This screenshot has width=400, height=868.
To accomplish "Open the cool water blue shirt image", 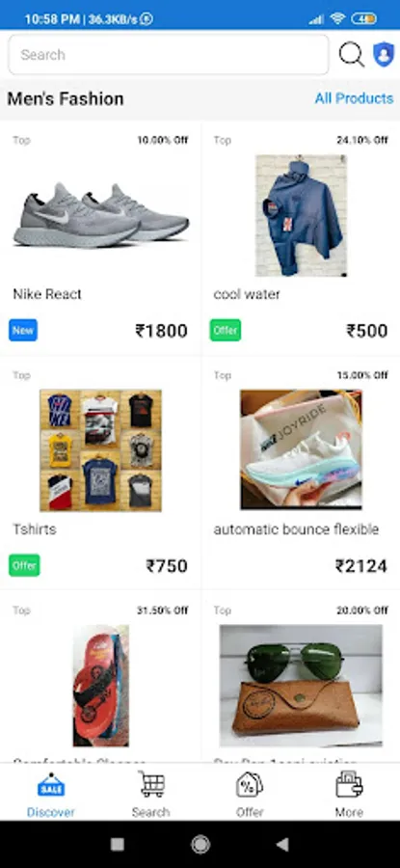I will click(302, 215).
